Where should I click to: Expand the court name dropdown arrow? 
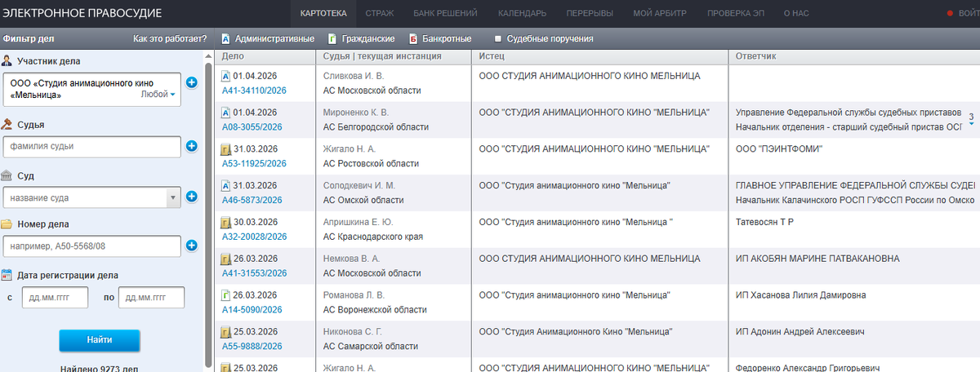[x=172, y=197]
